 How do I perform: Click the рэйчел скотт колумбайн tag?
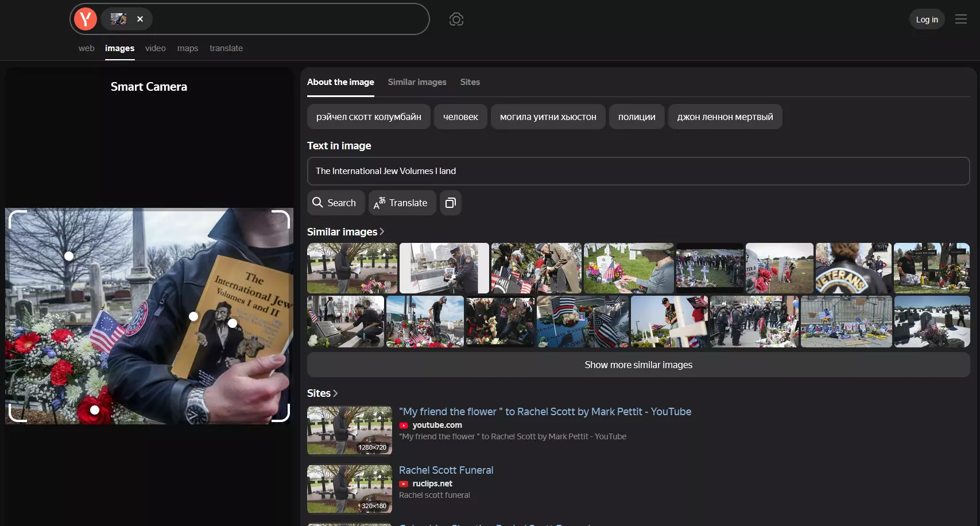pyautogui.click(x=369, y=117)
